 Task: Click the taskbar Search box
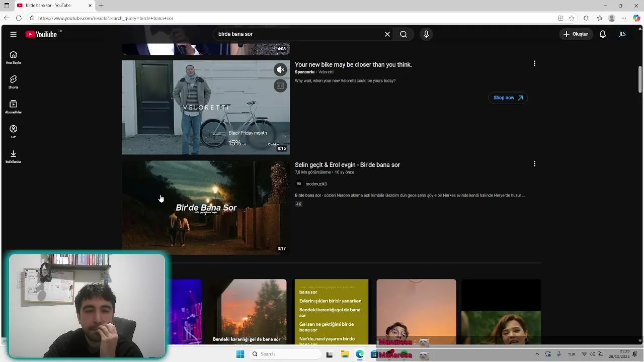[x=285, y=354]
